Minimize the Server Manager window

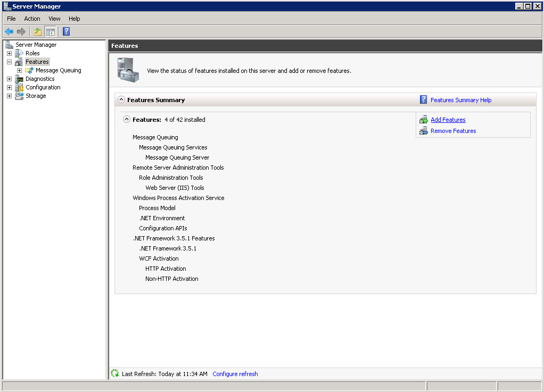(519, 6)
